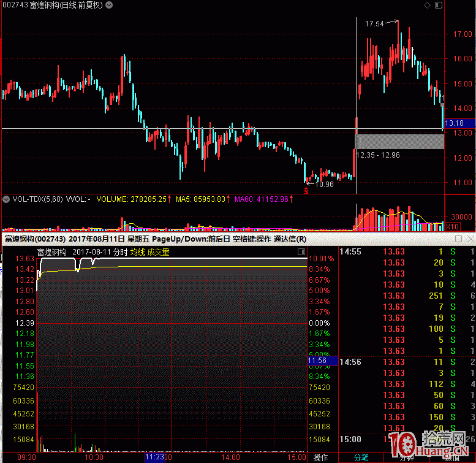Select the tick row with volume 112
The image size is (476, 463).
click(x=407, y=385)
